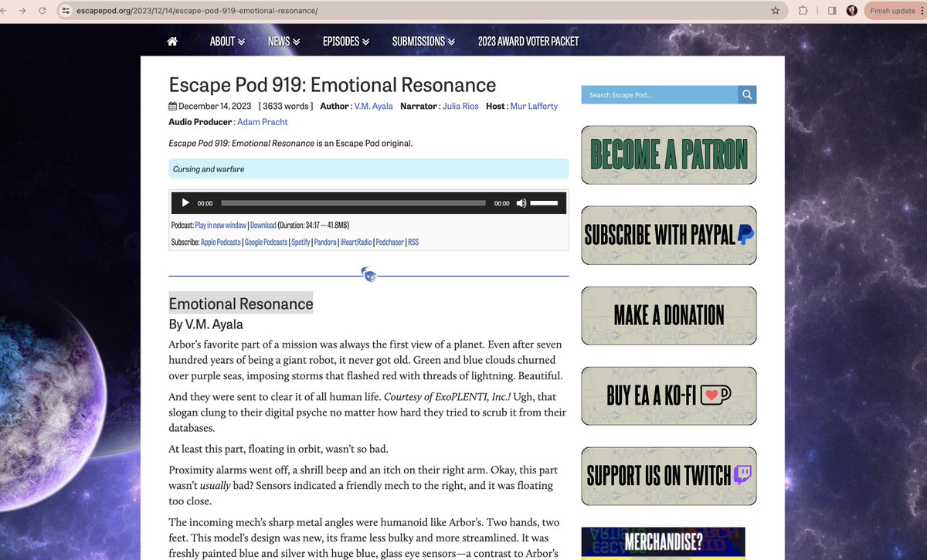Subscribe via Google Podcasts

tap(266, 242)
